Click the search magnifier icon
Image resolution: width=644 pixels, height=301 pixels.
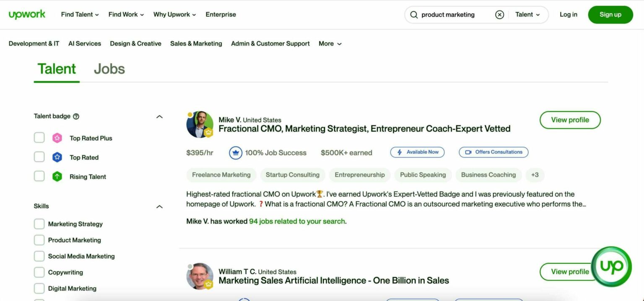pyautogui.click(x=413, y=14)
